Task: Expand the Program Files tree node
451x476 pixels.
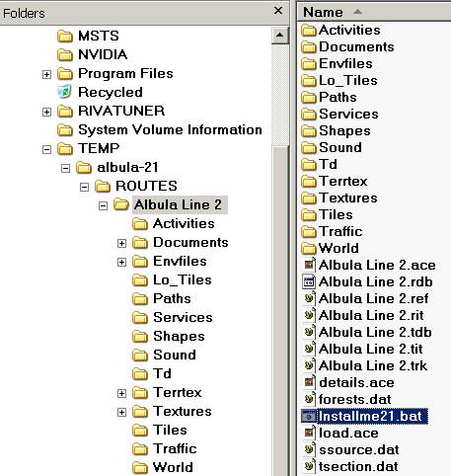Action: (46, 74)
